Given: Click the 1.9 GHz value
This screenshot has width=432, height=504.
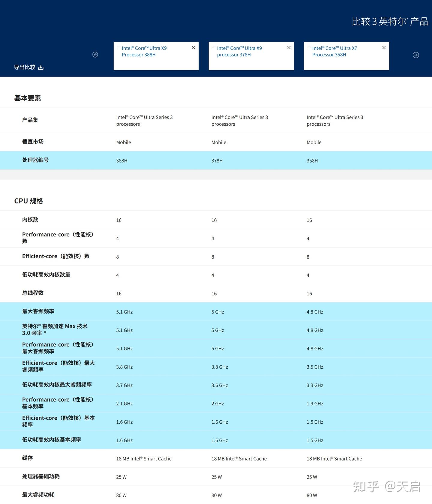Looking at the screenshot, I should click(x=315, y=404).
